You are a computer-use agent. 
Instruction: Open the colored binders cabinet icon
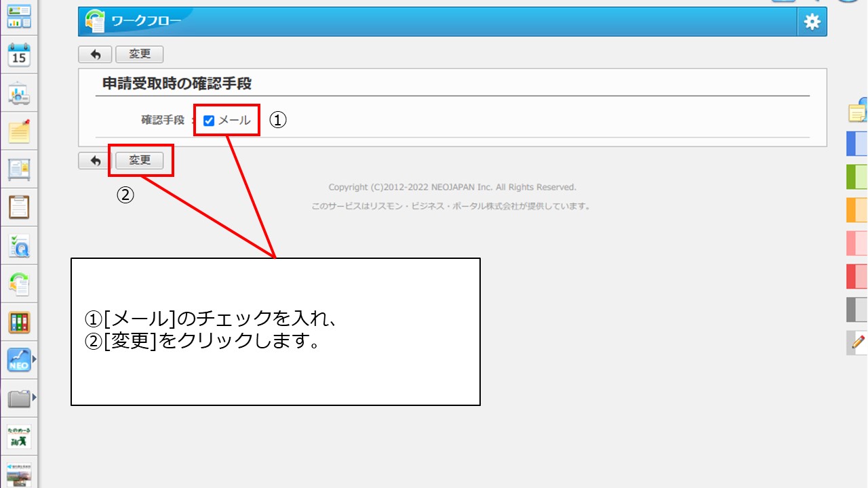(x=19, y=322)
